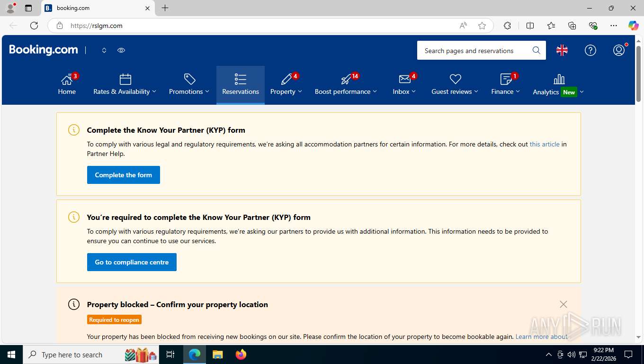Open Rates & Availability menu

click(x=125, y=85)
